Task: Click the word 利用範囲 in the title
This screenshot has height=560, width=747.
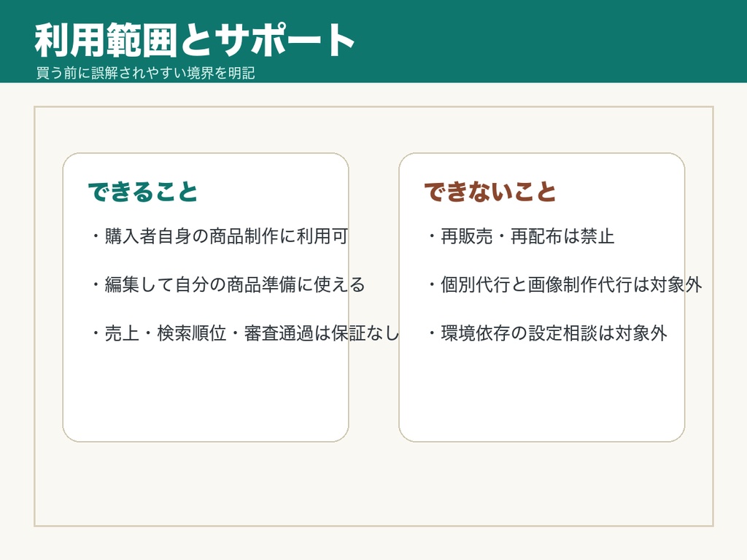Action: (x=106, y=40)
